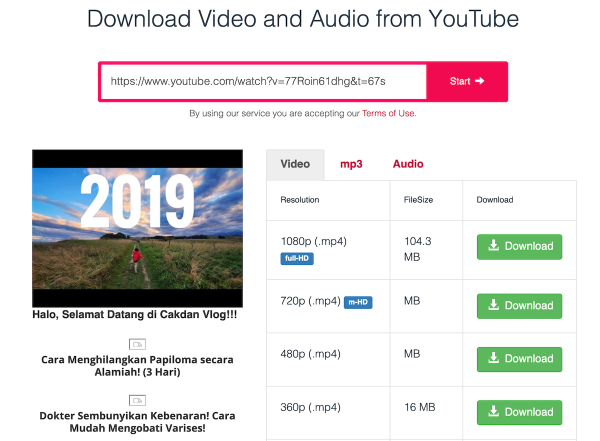
Task: Click ad icon above Varises headline
Action: (x=137, y=400)
